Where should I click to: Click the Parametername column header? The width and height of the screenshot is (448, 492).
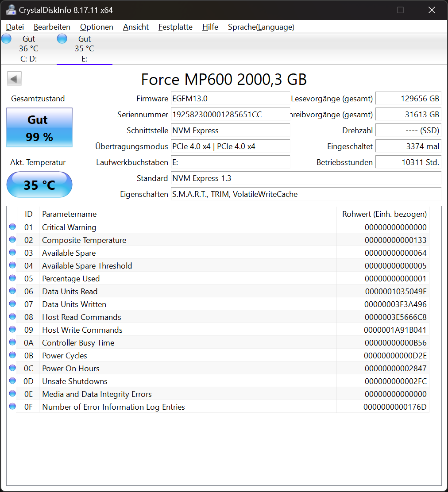(187, 214)
